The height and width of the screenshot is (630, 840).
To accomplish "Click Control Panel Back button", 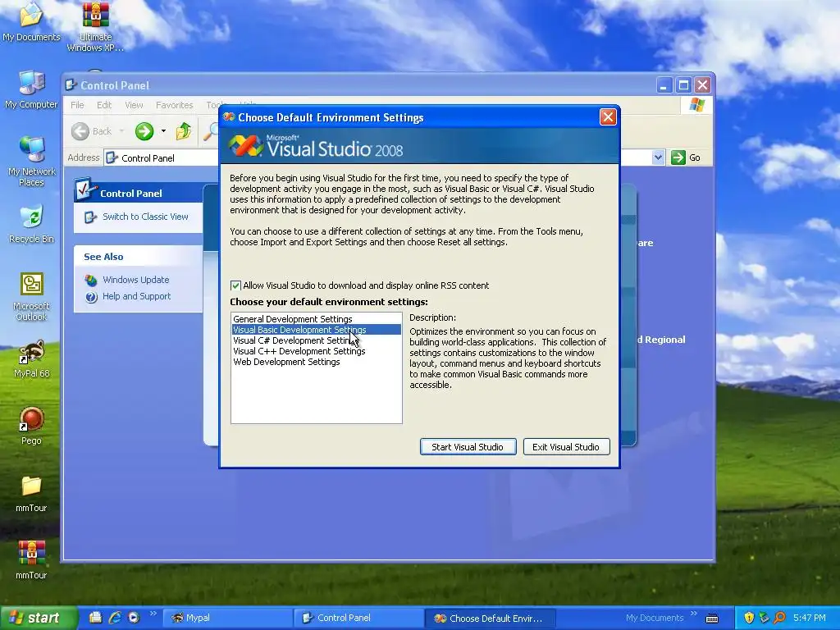I will [92, 131].
